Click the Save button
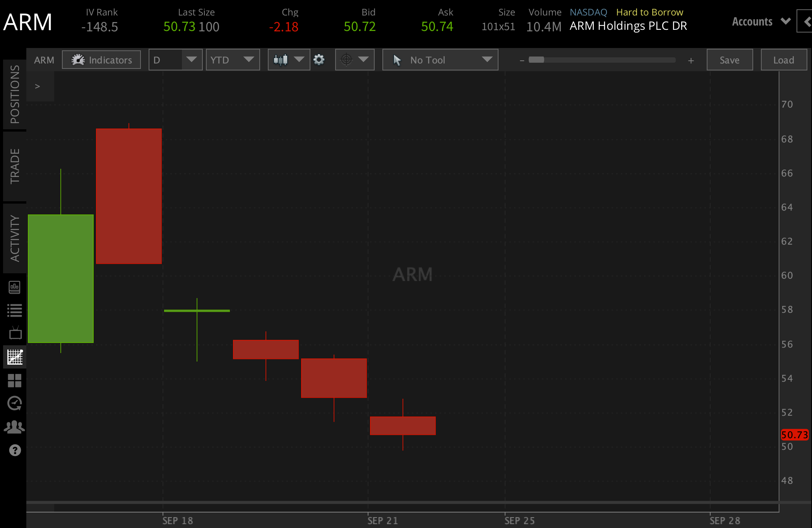Screen dimensions: 812x528 [x=730, y=60]
